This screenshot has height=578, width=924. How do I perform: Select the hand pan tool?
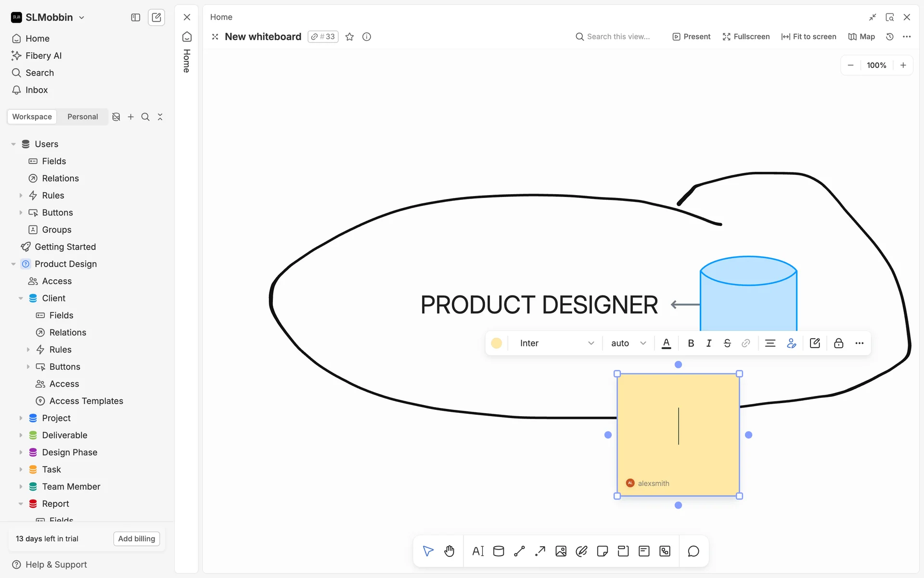[x=449, y=551]
